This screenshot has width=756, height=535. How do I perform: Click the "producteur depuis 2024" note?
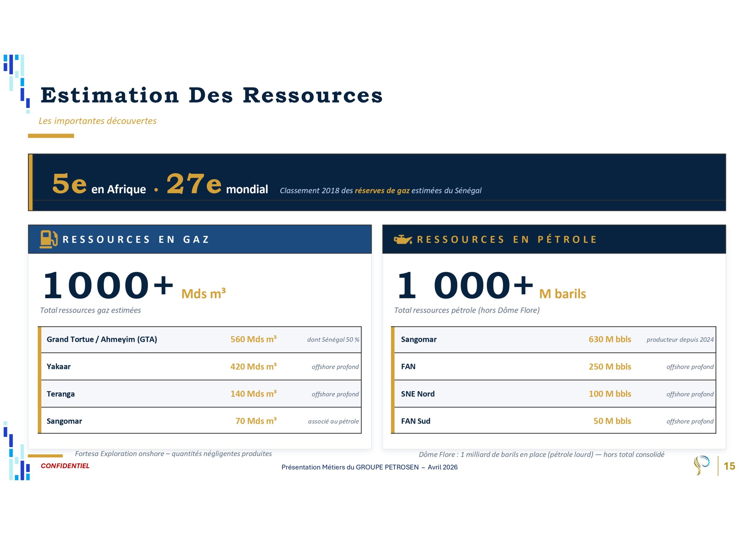(x=680, y=340)
